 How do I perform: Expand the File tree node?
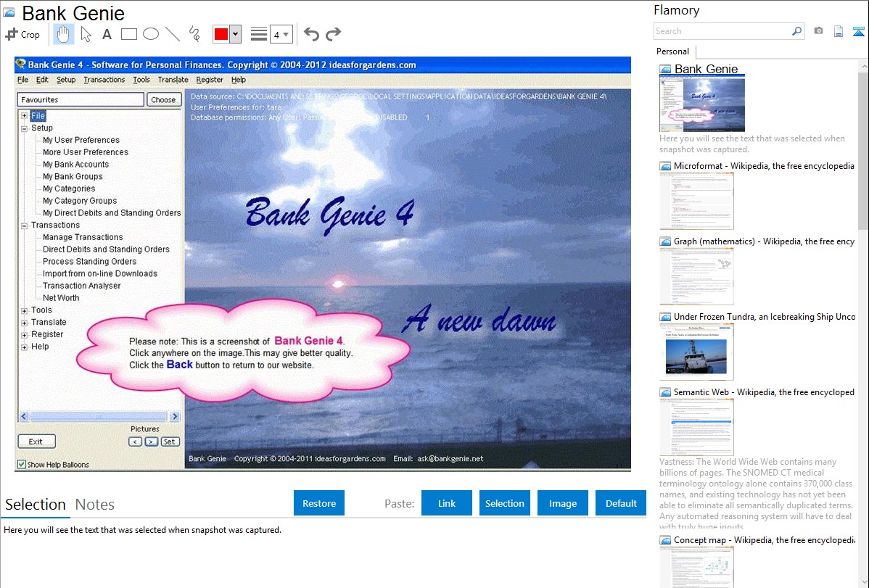pos(25,116)
